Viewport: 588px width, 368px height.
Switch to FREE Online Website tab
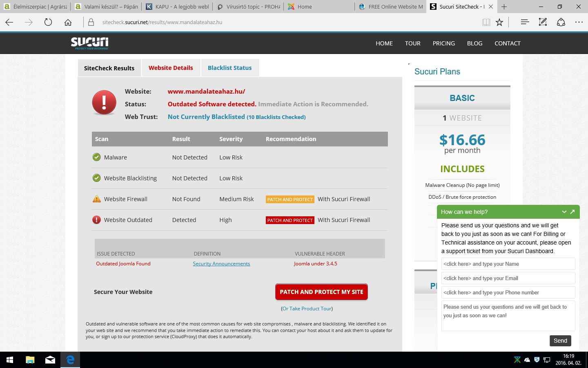tap(390, 7)
